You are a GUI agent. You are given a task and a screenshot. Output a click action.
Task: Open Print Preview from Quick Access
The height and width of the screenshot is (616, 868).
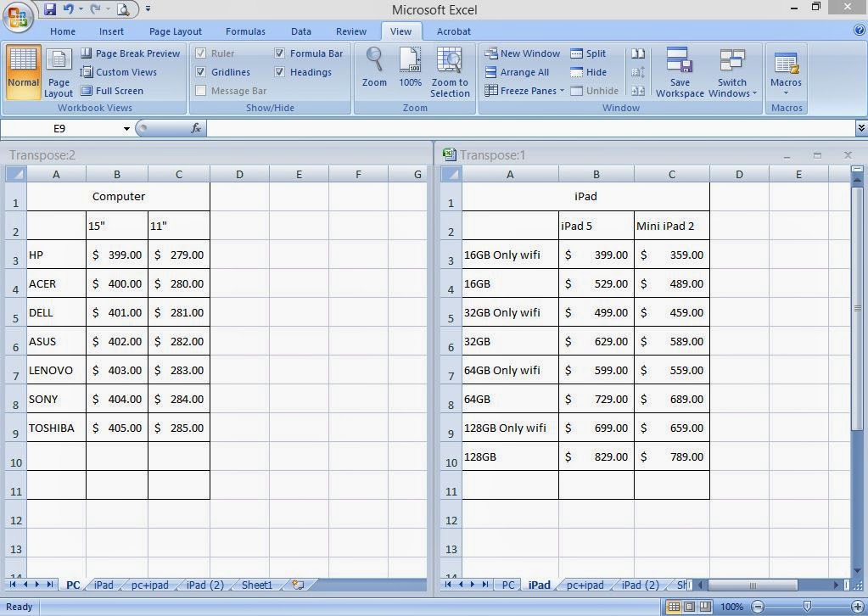123,8
